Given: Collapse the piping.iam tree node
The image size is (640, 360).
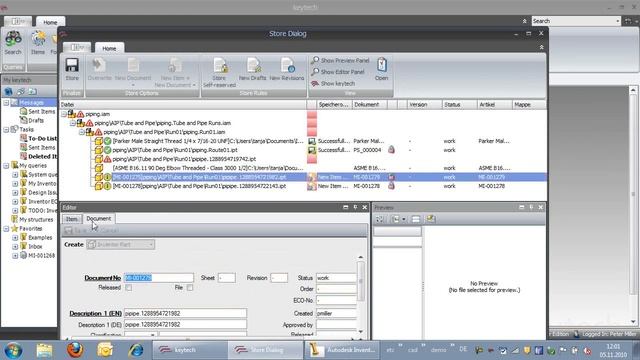Looking at the screenshot, I should click(64, 114).
